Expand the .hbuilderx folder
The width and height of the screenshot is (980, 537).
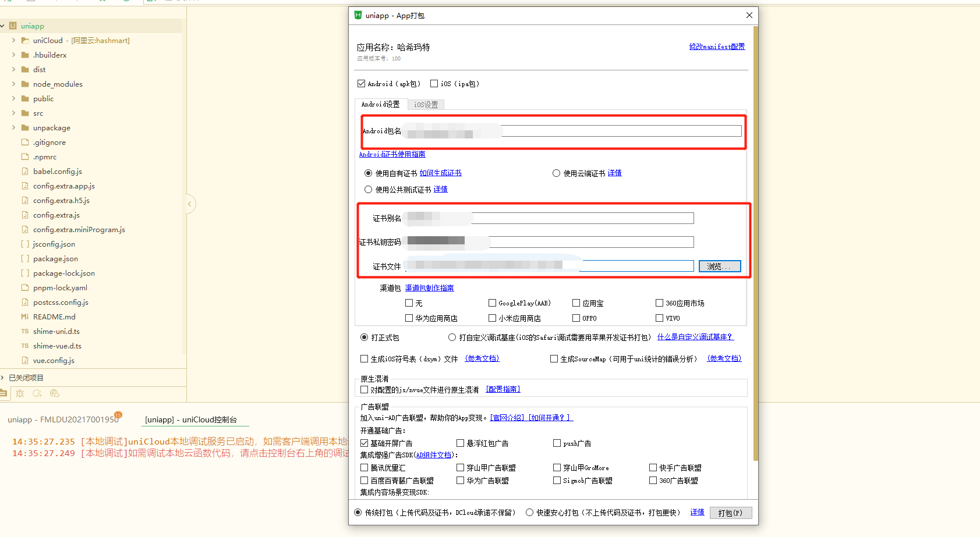pos(14,55)
